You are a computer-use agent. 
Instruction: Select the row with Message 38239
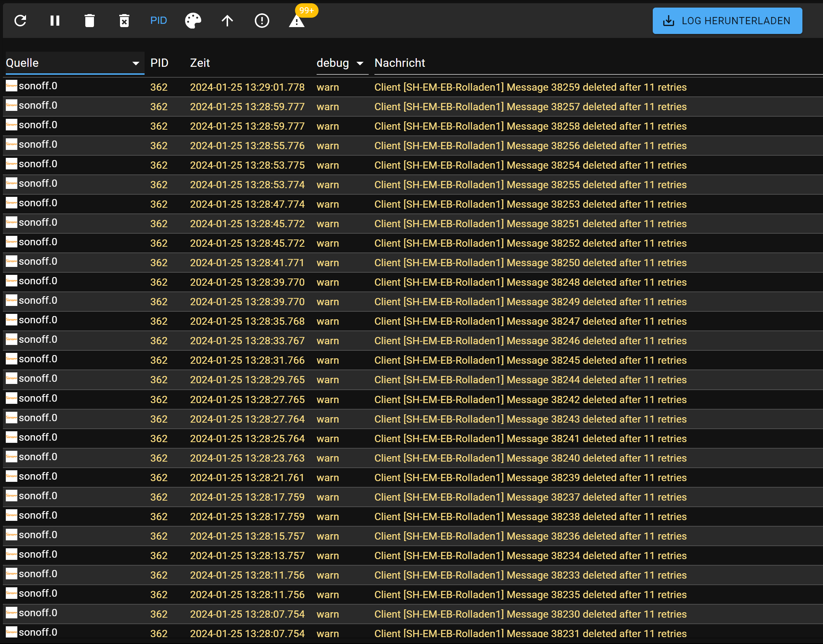coord(413,478)
